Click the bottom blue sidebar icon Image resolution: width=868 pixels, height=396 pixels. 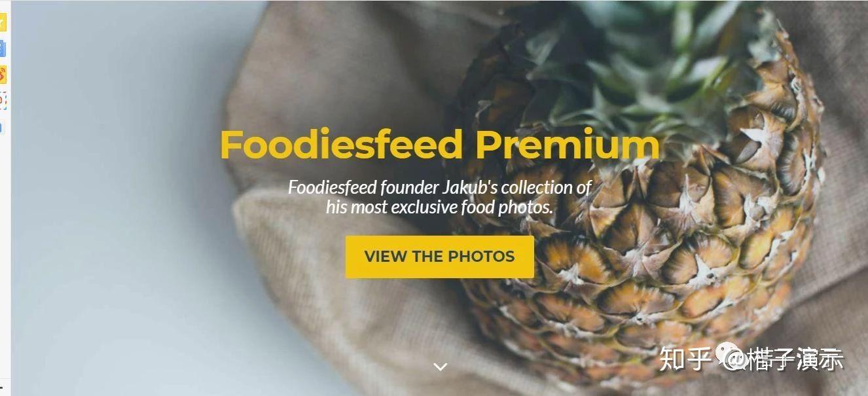(x=2, y=126)
